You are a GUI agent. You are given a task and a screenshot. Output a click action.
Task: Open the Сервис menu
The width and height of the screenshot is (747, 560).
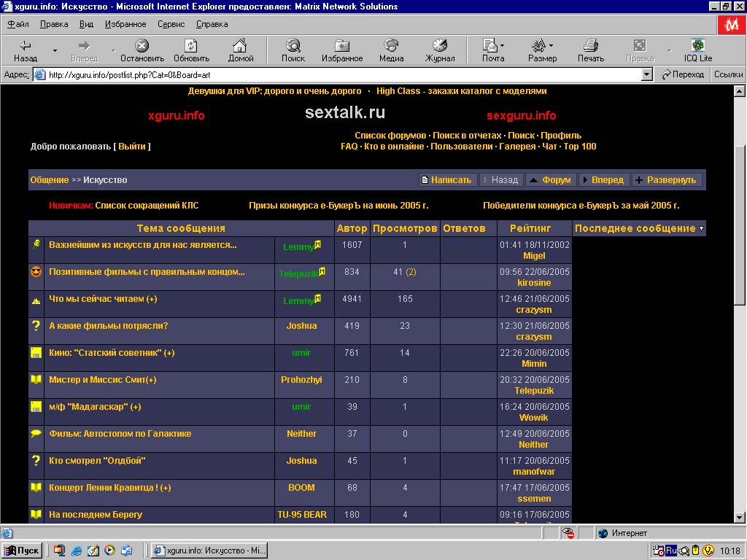pos(171,24)
